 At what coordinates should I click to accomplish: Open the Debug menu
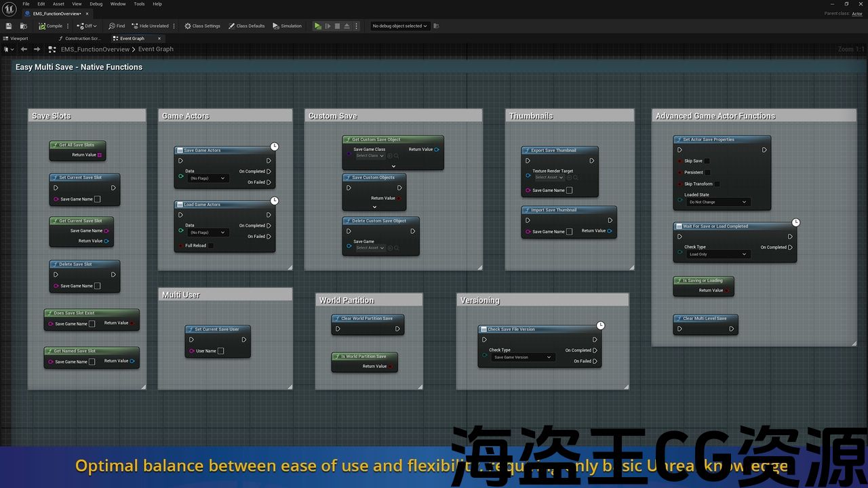pyautogui.click(x=96, y=4)
